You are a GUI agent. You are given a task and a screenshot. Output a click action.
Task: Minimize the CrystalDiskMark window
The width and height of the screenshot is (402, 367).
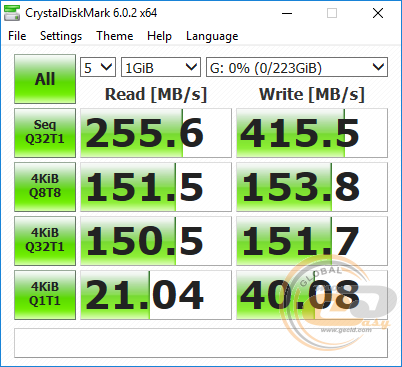pos(287,13)
